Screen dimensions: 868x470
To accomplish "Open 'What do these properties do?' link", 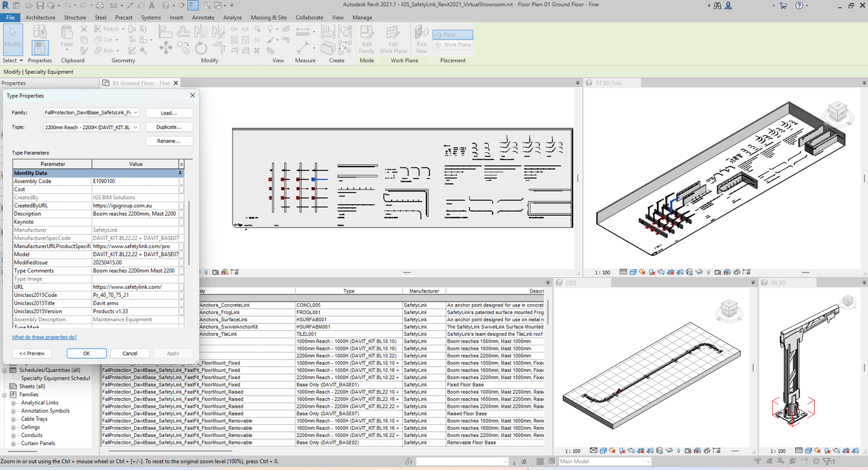I will [x=44, y=337].
